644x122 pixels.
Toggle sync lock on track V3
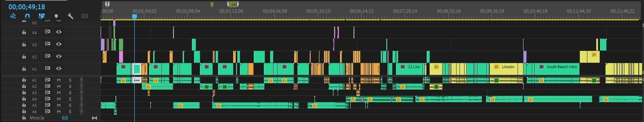click(x=47, y=44)
